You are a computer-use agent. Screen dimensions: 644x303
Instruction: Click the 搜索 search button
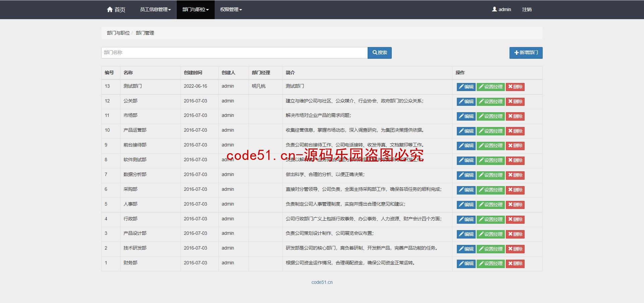pos(380,53)
